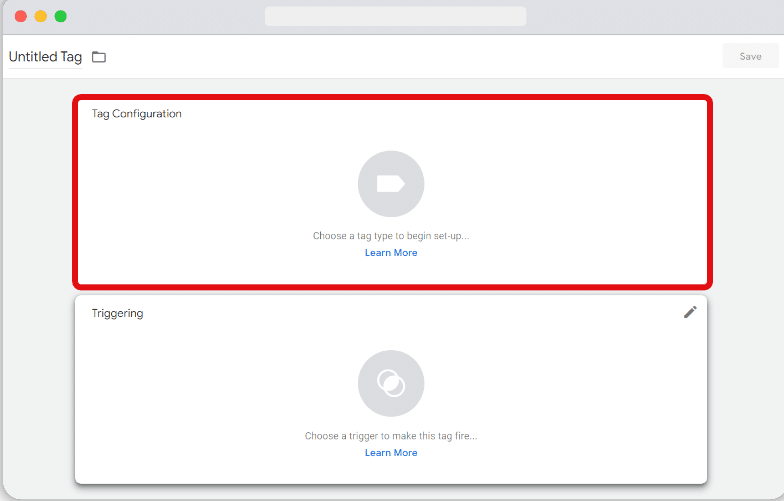Click the browser address bar
The image size is (784, 501).
tap(396, 16)
